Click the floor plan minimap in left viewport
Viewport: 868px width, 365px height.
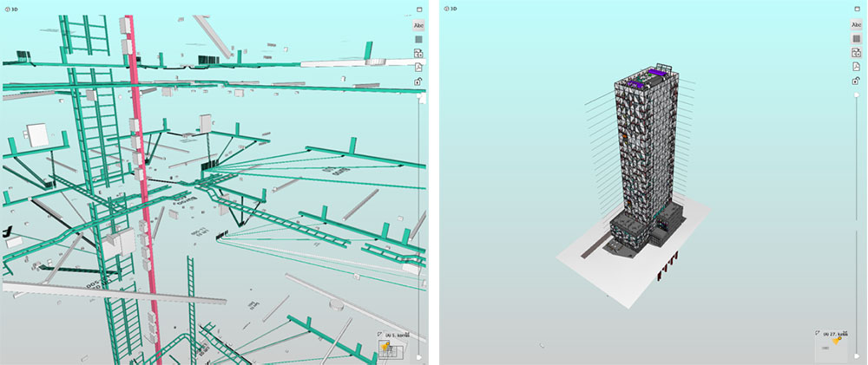pos(391,349)
